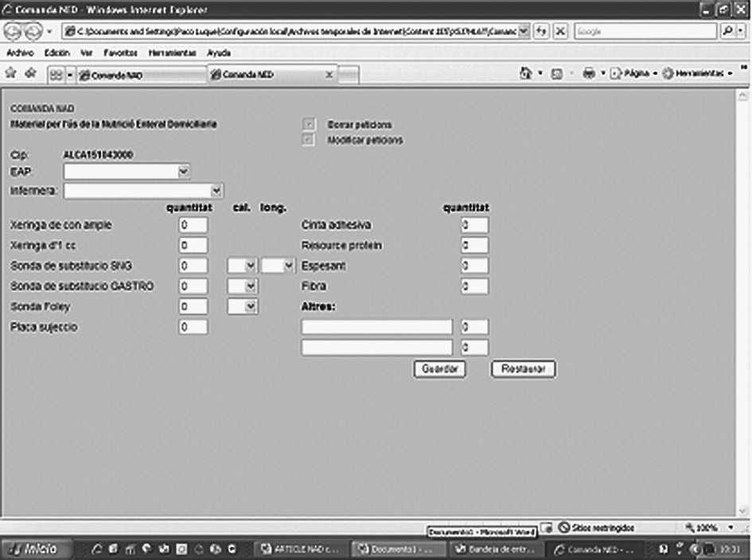
Task: Click the Refresh page icon
Action: [x=542, y=32]
